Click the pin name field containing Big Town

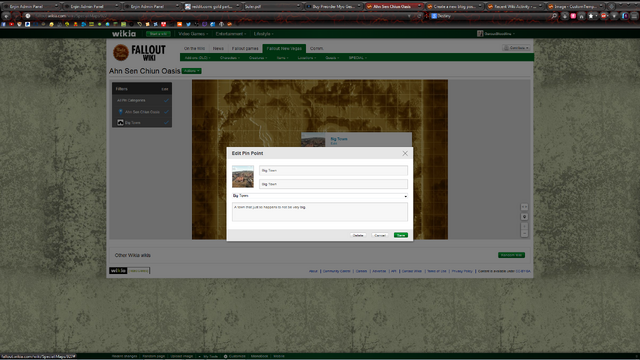point(333,171)
